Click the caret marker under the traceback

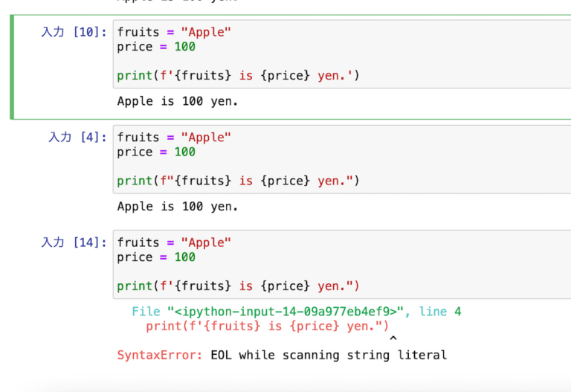pos(393,340)
